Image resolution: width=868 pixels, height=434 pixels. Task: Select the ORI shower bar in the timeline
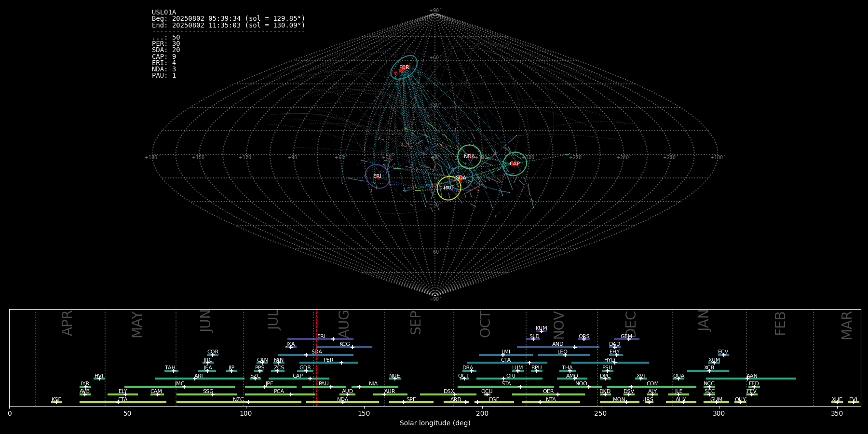pyautogui.click(x=509, y=379)
